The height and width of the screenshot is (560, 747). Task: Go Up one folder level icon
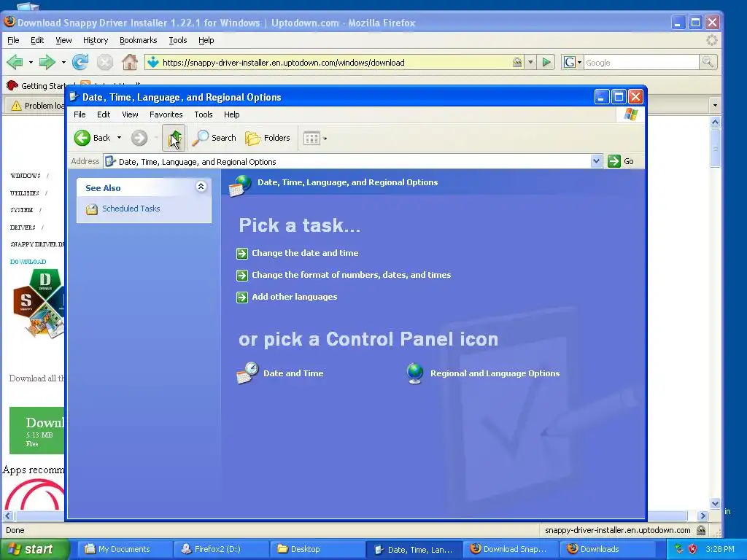pos(174,138)
